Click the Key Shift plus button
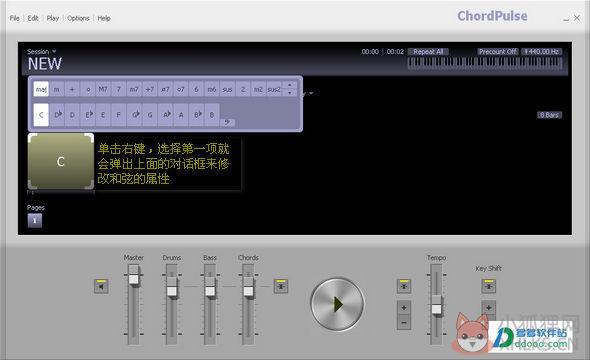590x360 pixels. coord(489,308)
